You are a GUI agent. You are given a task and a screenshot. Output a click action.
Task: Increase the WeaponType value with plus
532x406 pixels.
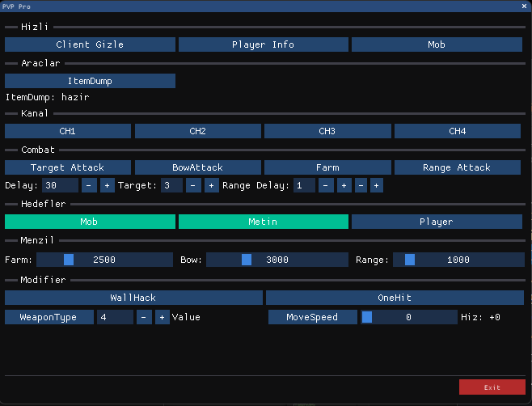(x=162, y=317)
